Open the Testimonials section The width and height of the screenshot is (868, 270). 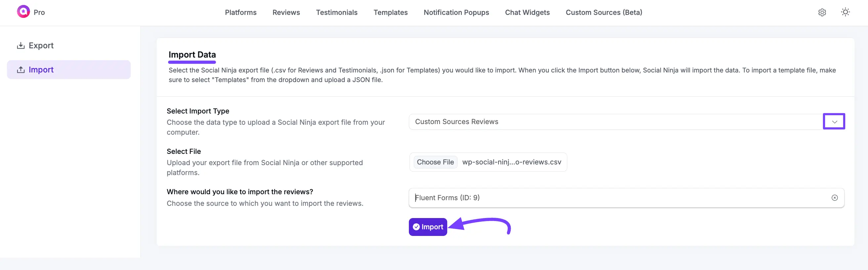click(337, 13)
